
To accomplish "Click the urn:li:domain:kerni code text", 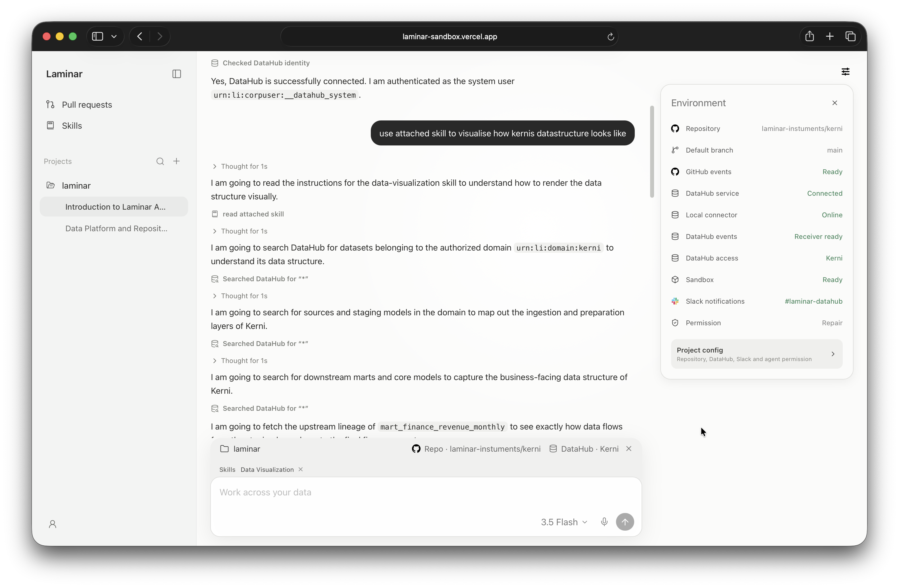I will click(x=558, y=248).
